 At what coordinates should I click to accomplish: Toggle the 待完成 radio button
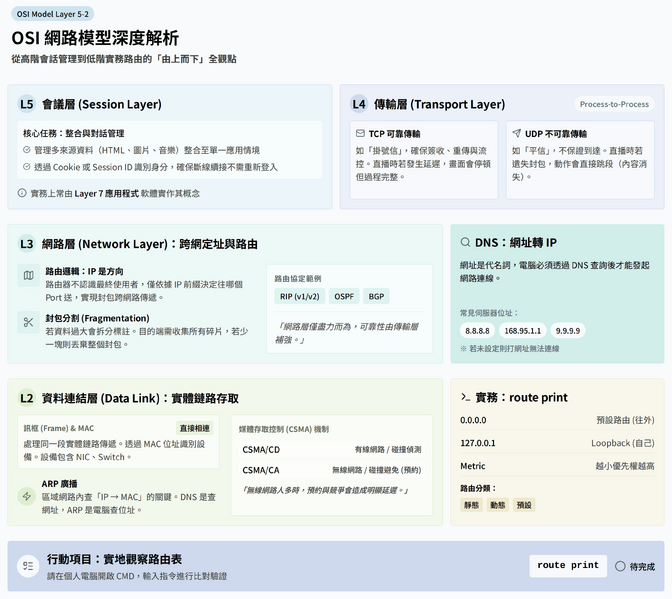point(620,566)
